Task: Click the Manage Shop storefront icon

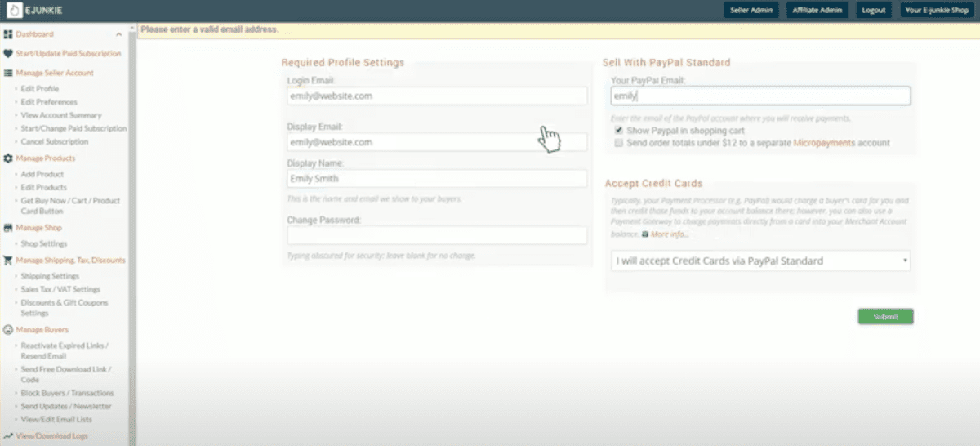Action: click(x=8, y=228)
